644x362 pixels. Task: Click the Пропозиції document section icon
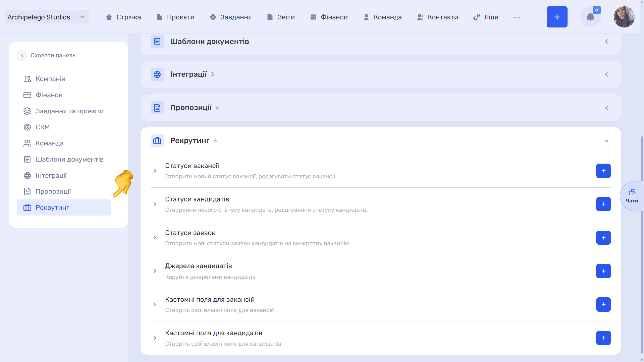pos(157,108)
